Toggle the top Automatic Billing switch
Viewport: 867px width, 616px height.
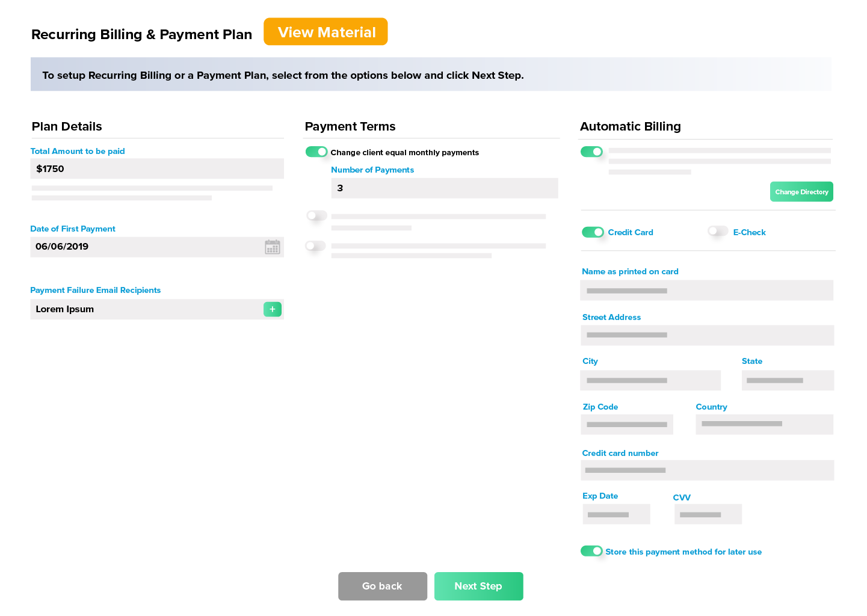(x=591, y=152)
